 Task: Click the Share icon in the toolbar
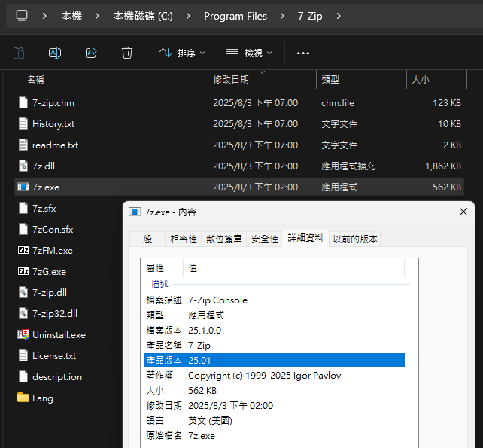click(x=91, y=53)
